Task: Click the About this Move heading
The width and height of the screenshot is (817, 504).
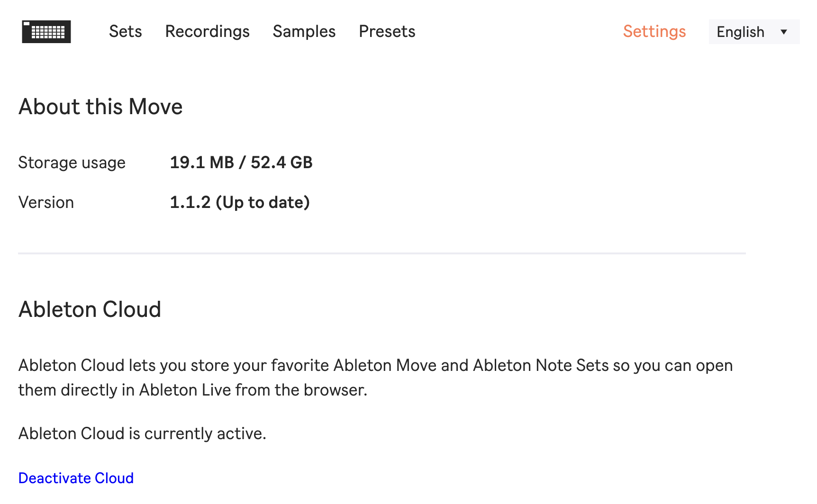Action: [100, 107]
